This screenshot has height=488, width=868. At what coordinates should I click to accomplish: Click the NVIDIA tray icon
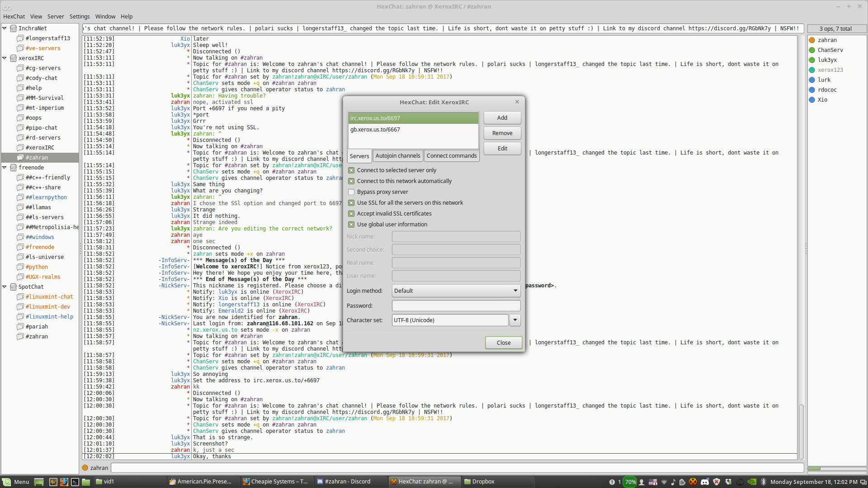752,482
